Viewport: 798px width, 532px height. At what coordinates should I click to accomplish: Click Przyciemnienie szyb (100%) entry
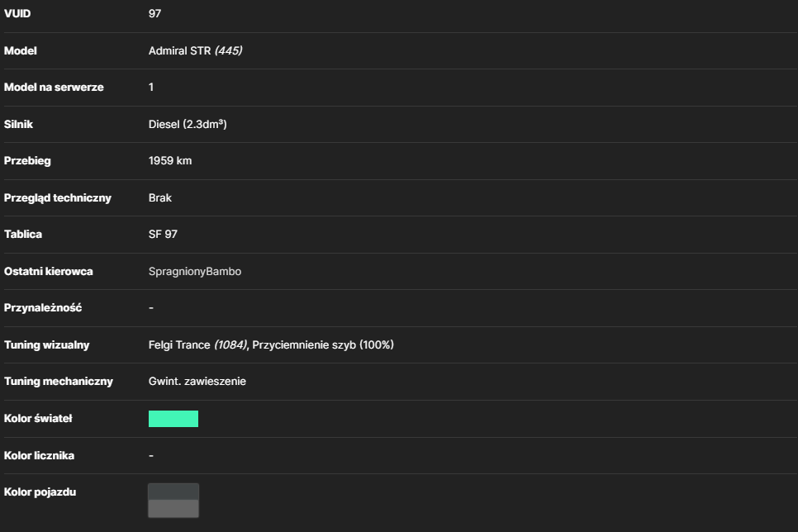(x=323, y=344)
